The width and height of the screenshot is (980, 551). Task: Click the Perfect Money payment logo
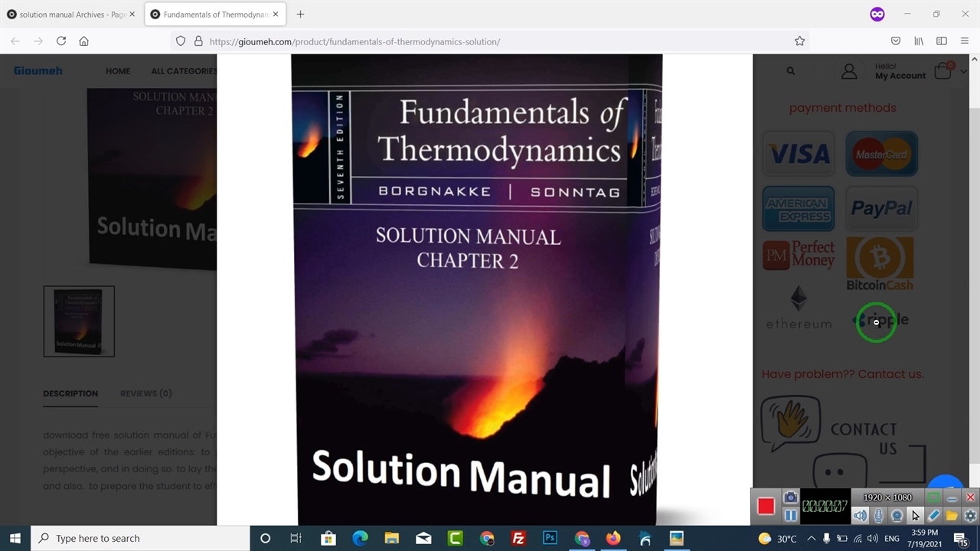(x=799, y=255)
